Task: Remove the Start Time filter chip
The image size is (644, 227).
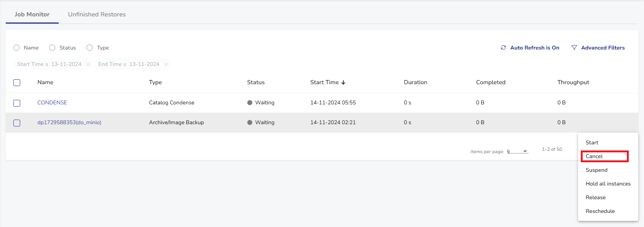Action: pyautogui.click(x=88, y=64)
